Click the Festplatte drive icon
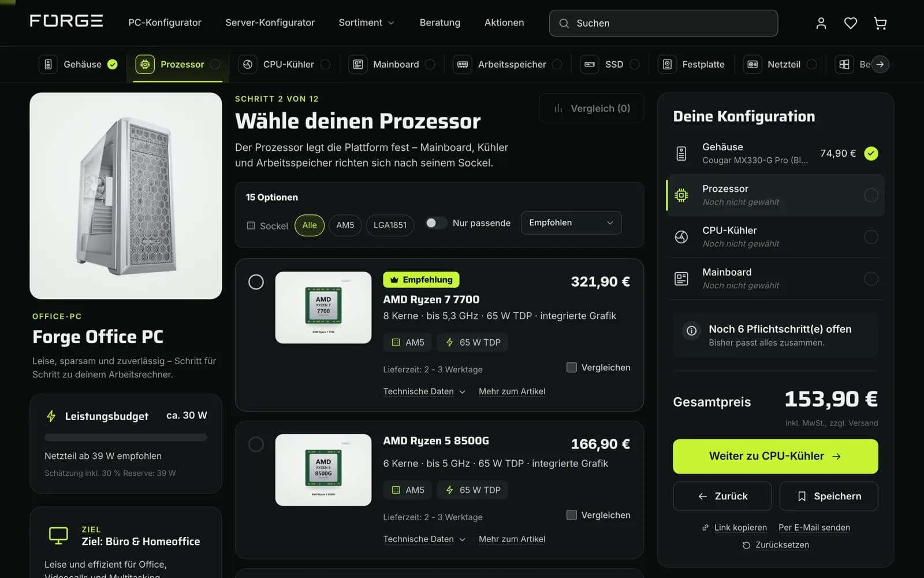The width and height of the screenshot is (924, 578). tap(667, 64)
